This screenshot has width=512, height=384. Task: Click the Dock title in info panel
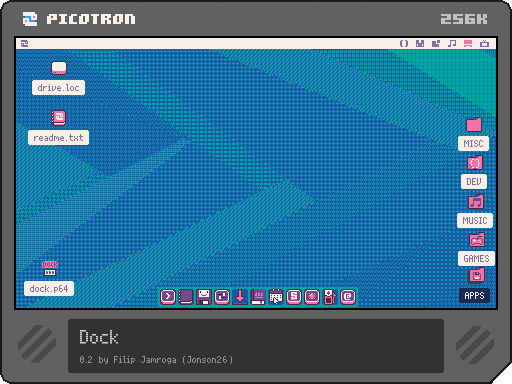pyautogui.click(x=99, y=337)
